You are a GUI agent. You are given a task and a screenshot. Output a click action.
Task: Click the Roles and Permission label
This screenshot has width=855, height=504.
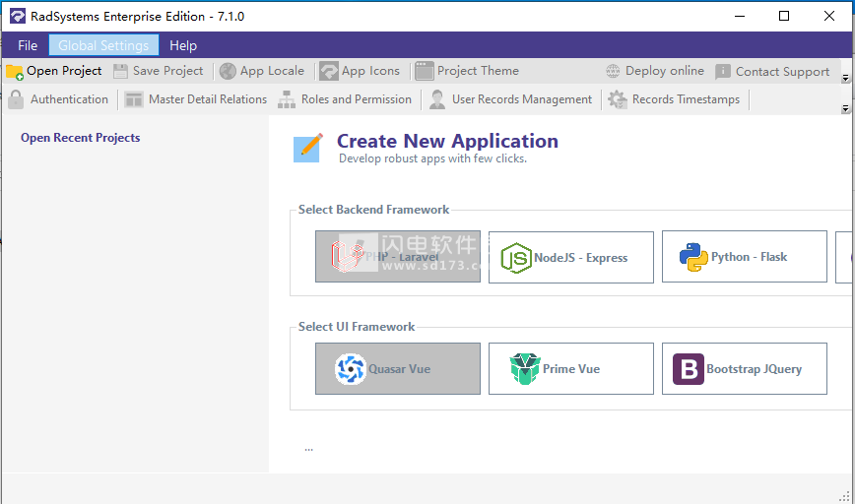click(x=357, y=99)
